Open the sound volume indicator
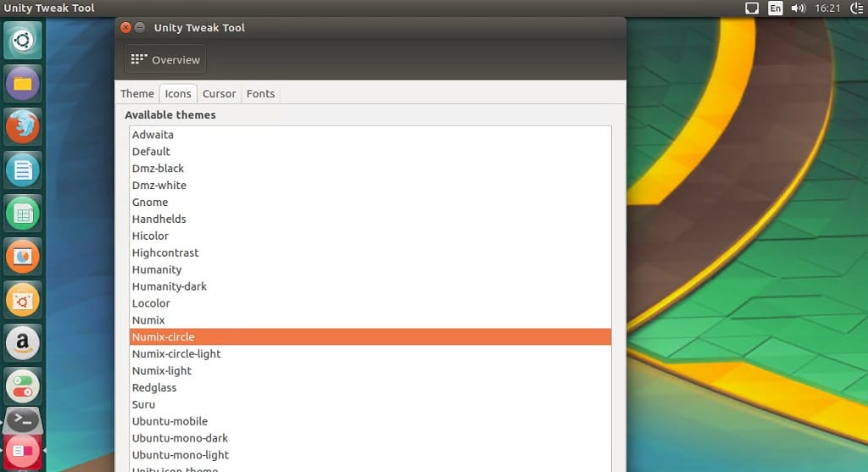 [x=798, y=8]
